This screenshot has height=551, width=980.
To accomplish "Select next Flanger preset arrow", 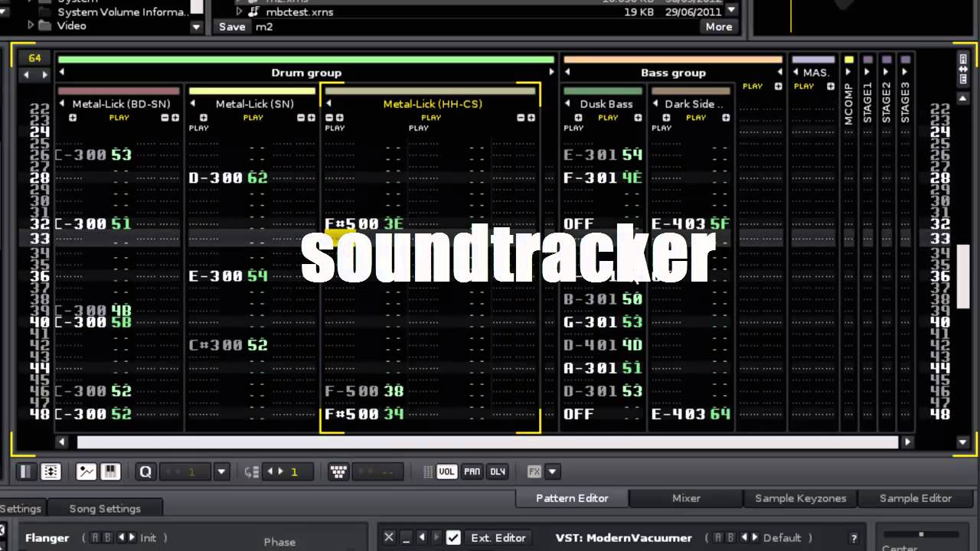I will (x=132, y=537).
